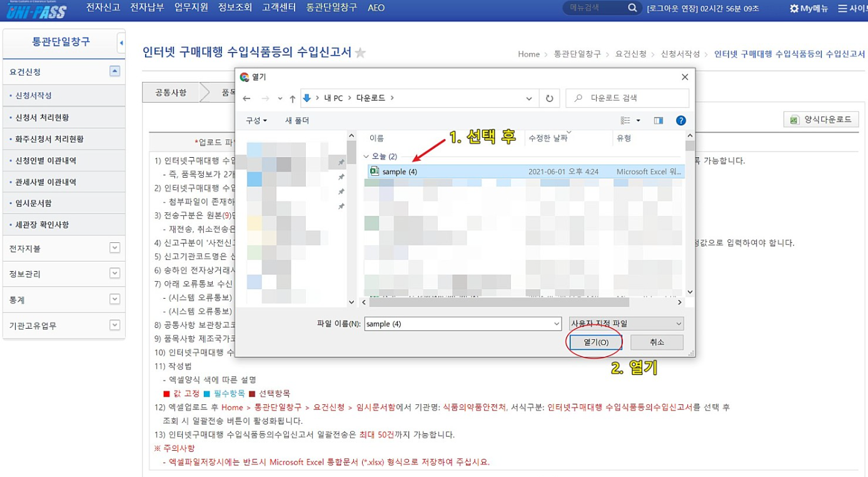This screenshot has width=868, height=477.
Task: Expand the address bar history dropdown
Action: (529, 98)
